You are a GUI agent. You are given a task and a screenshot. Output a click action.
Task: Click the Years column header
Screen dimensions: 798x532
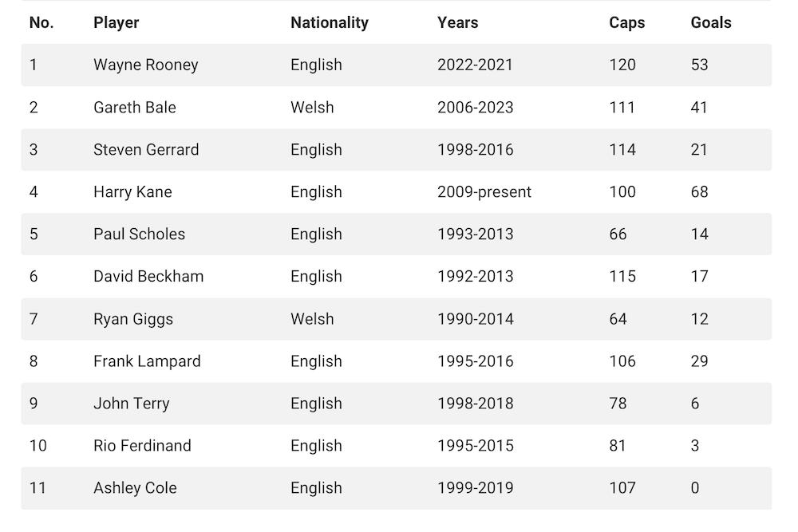coord(457,23)
